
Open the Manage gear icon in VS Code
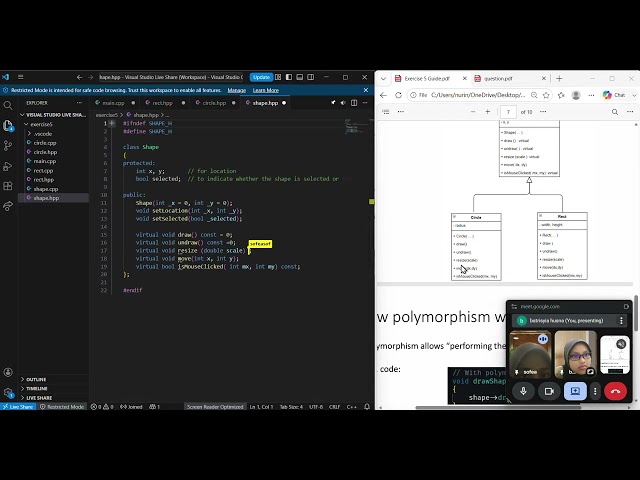click(x=8, y=393)
